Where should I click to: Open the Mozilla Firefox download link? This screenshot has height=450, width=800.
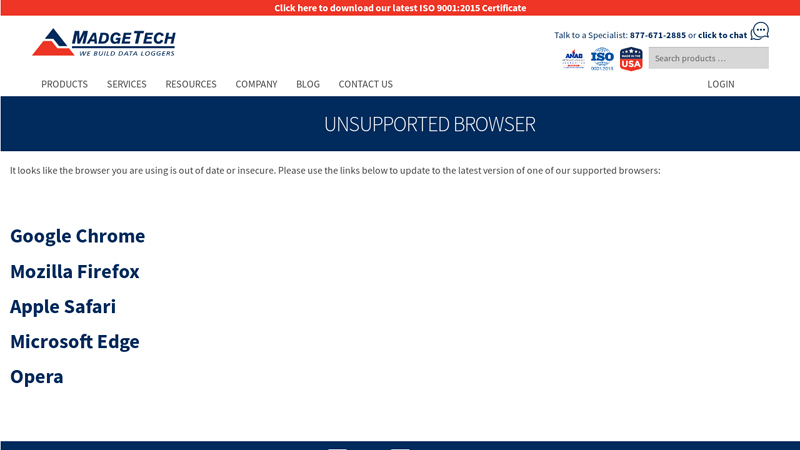pyautogui.click(x=74, y=271)
